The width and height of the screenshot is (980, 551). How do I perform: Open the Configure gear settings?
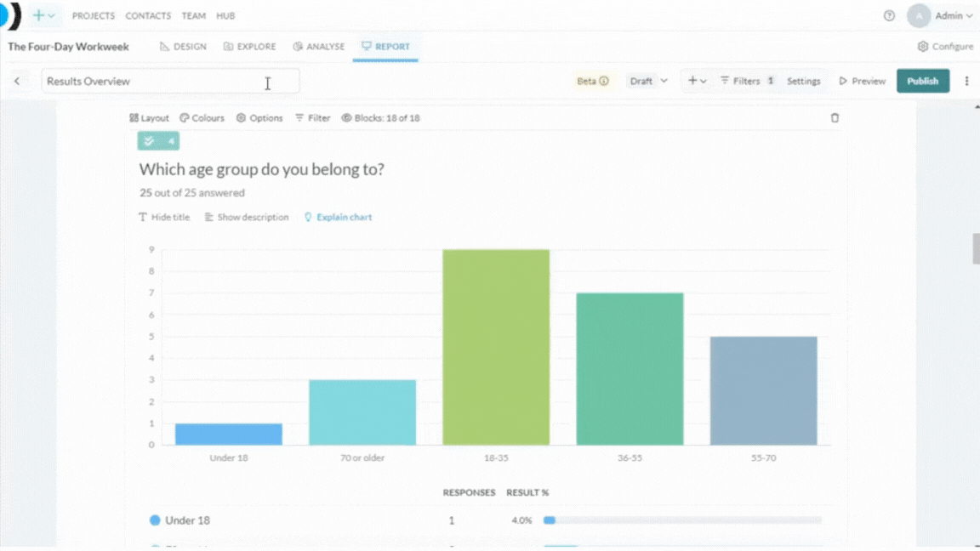945,46
